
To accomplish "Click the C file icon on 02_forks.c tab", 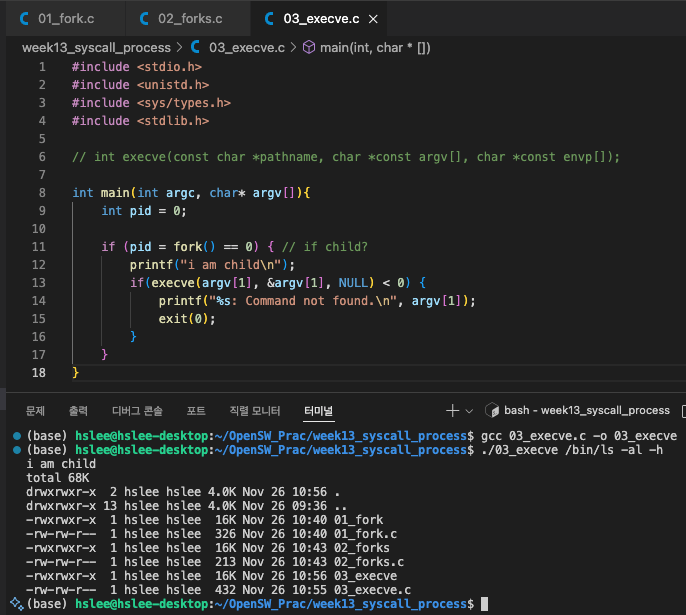I will [x=144, y=19].
